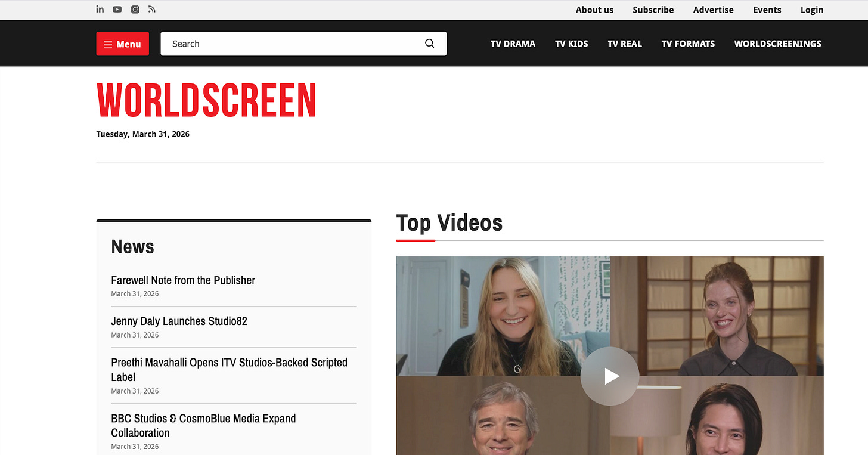This screenshot has height=455, width=868.
Task: Open the red Menu button
Action: coord(122,44)
